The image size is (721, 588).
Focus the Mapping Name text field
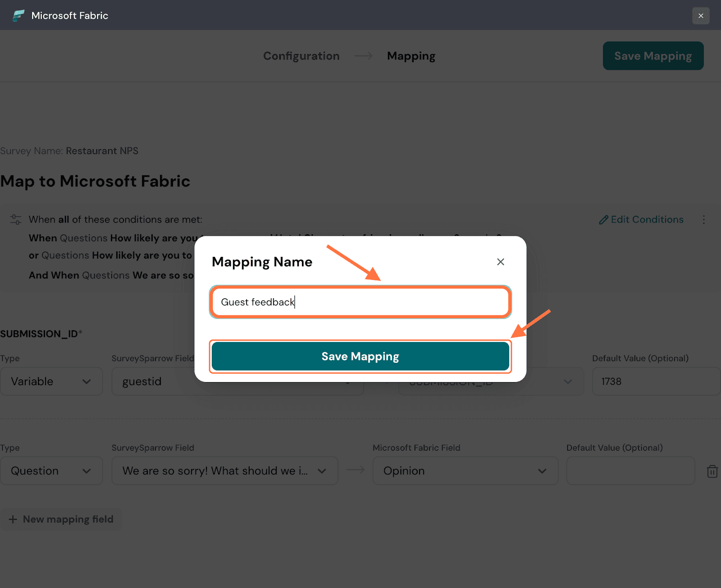360,302
